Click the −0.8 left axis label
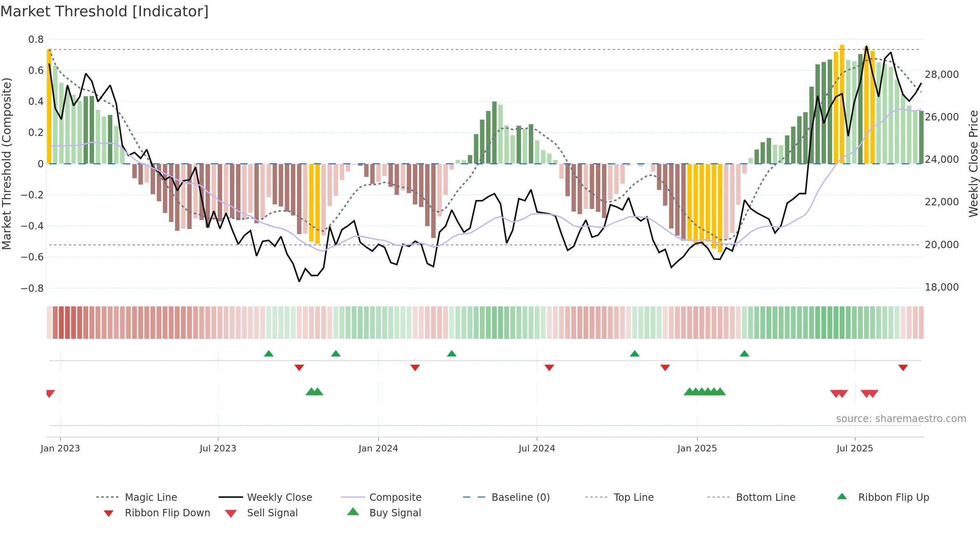Image resolution: width=980 pixels, height=551 pixels. (x=32, y=289)
